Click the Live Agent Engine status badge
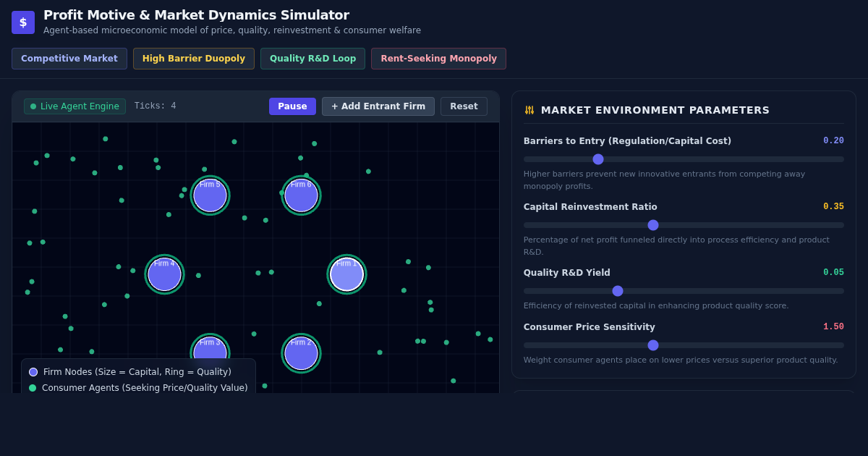Viewport: 868px width, 456px height. pyautogui.click(x=75, y=106)
